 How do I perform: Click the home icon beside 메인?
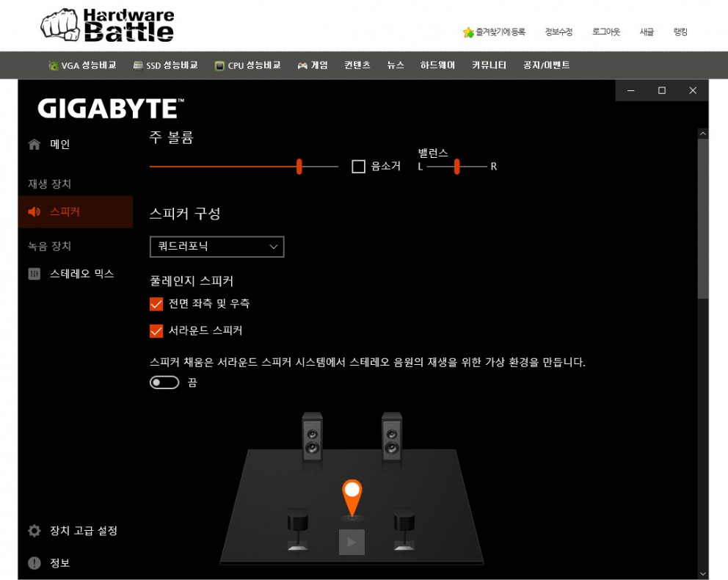[34, 145]
